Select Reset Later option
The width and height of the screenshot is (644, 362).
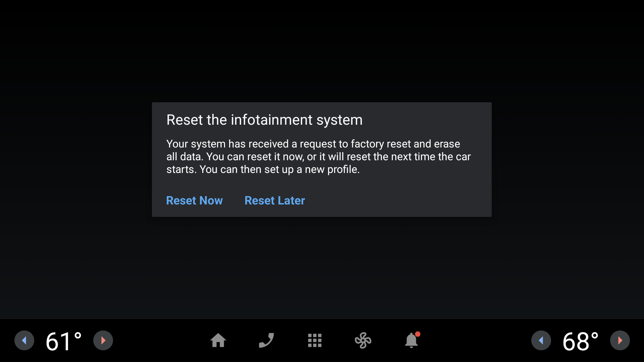click(x=275, y=200)
